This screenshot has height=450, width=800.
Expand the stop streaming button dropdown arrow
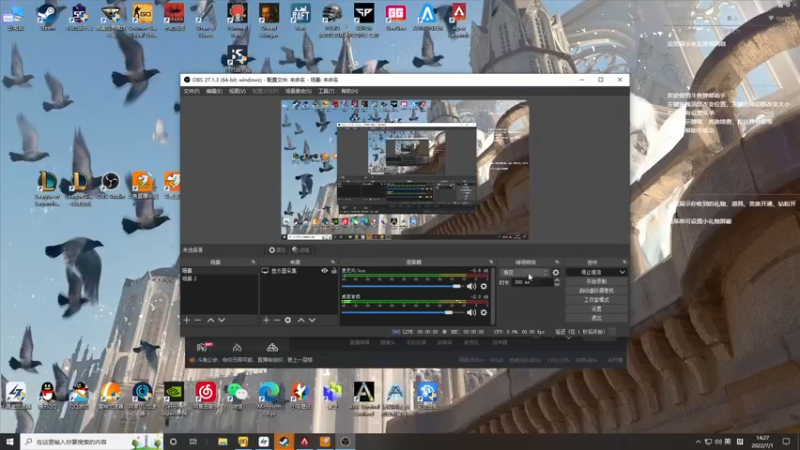[x=622, y=272]
